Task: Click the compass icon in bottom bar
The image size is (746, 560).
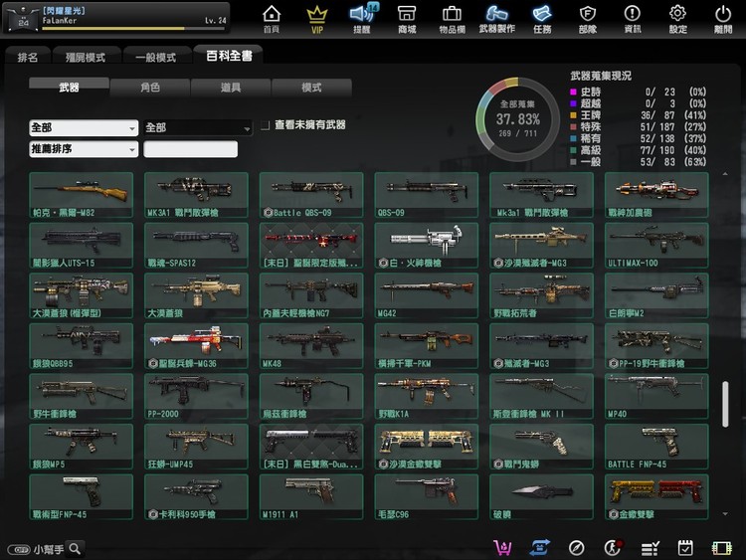Action: tap(576, 548)
